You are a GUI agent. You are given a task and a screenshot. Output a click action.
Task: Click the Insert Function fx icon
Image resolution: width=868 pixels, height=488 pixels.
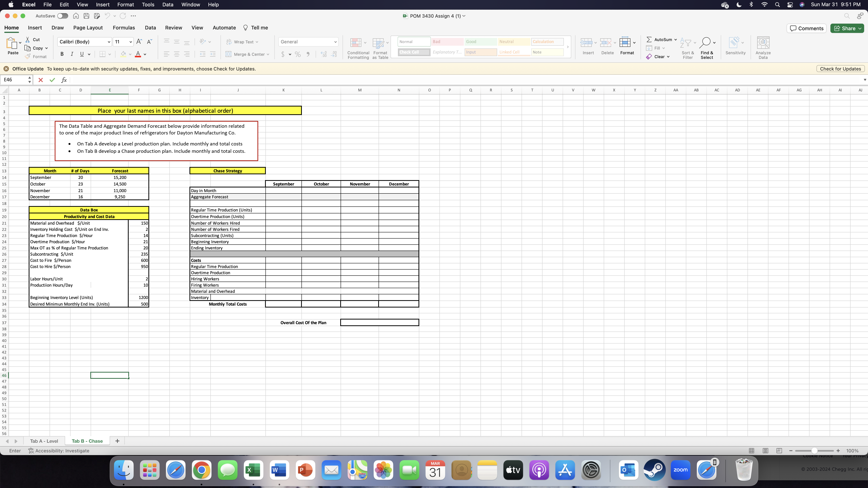(x=64, y=80)
